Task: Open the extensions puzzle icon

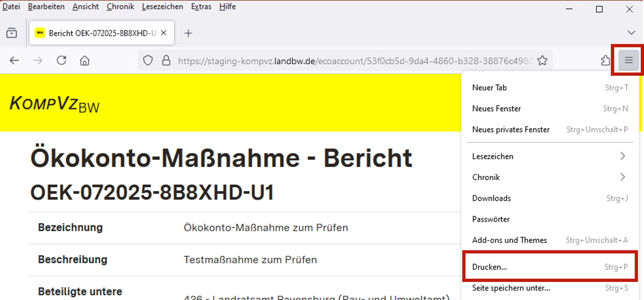Action: point(605,60)
